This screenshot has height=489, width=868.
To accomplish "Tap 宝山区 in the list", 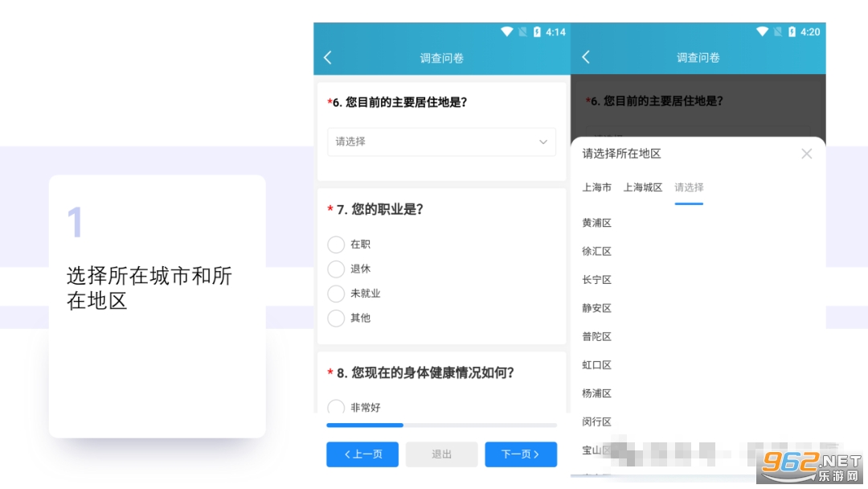I will (x=596, y=450).
